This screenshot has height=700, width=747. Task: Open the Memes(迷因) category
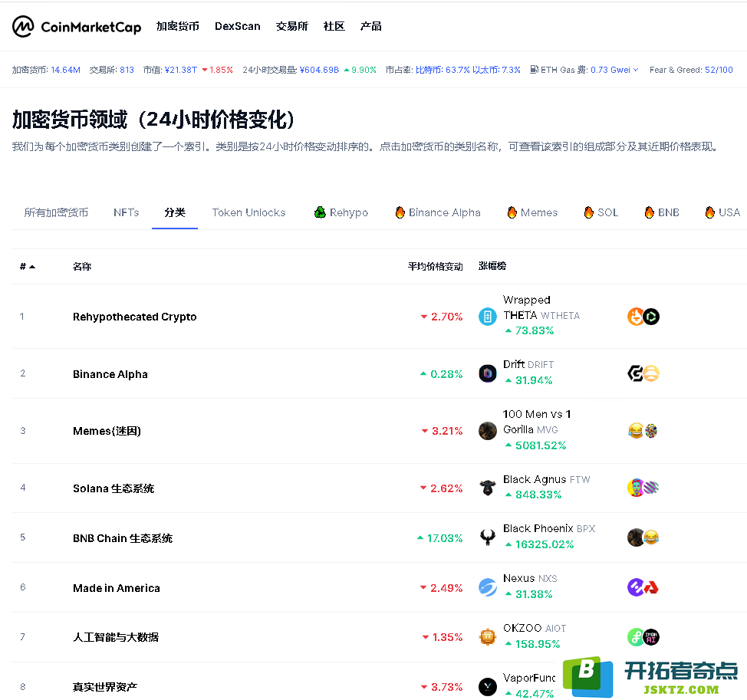pos(107,431)
